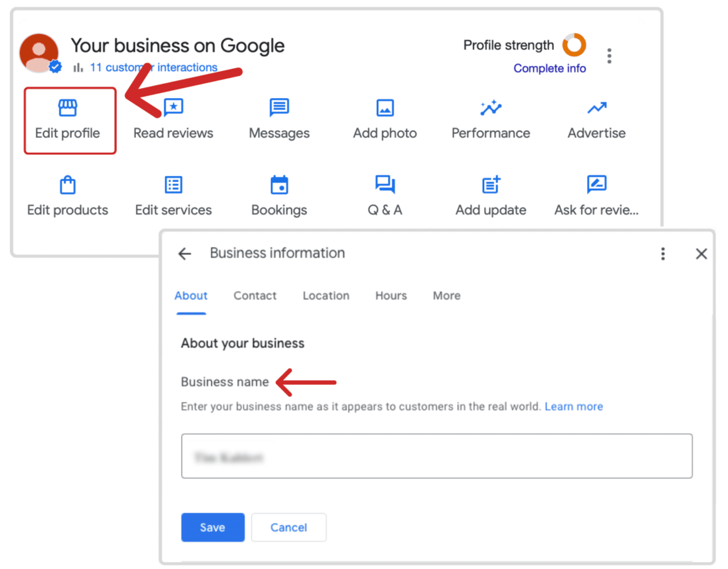Select the Add photo picture icon
The height and width of the screenshot is (569, 728).
(x=385, y=107)
